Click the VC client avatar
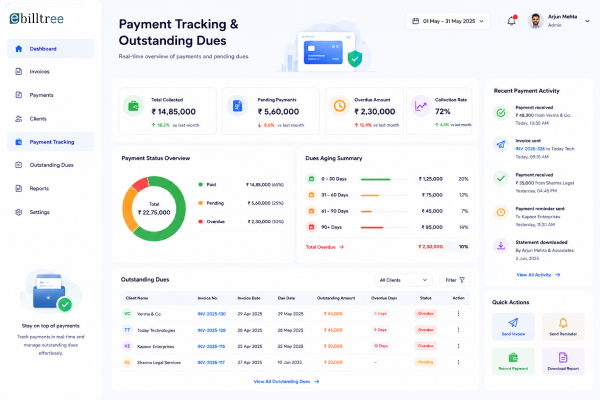The image size is (600, 400). [127, 313]
